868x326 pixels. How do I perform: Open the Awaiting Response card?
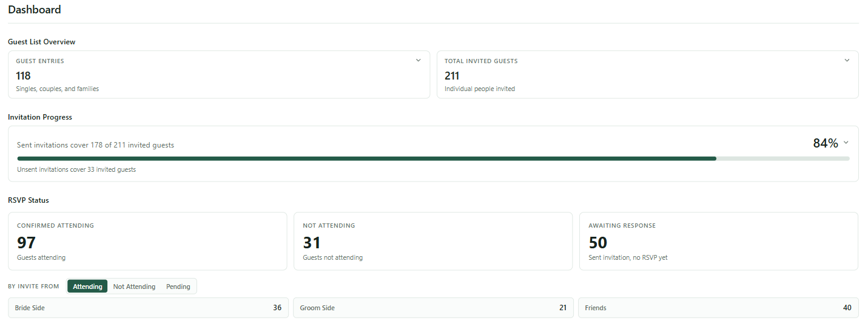(x=719, y=241)
